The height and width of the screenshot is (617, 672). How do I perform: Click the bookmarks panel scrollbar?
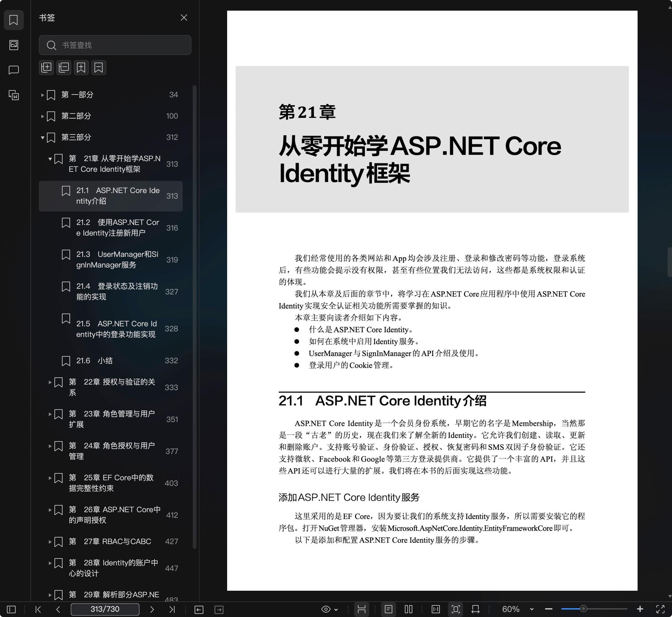pyautogui.click(x=195, y=317)
